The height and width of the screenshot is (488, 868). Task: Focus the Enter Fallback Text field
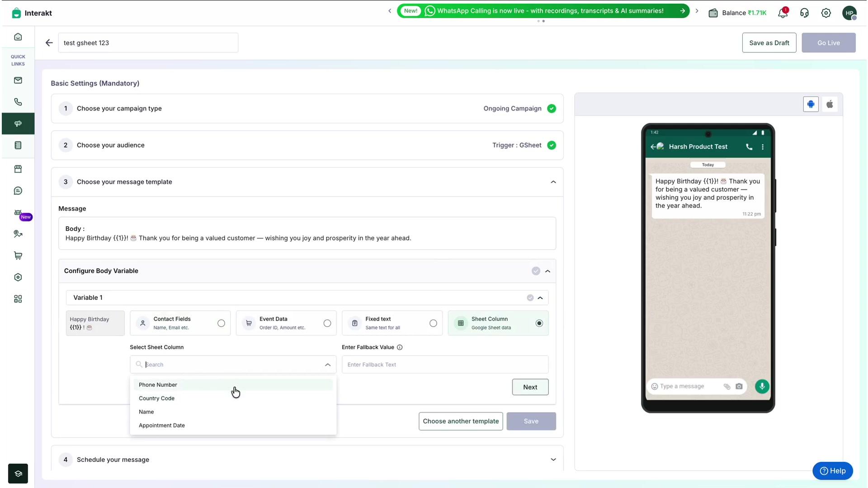[x=445, y=365]
